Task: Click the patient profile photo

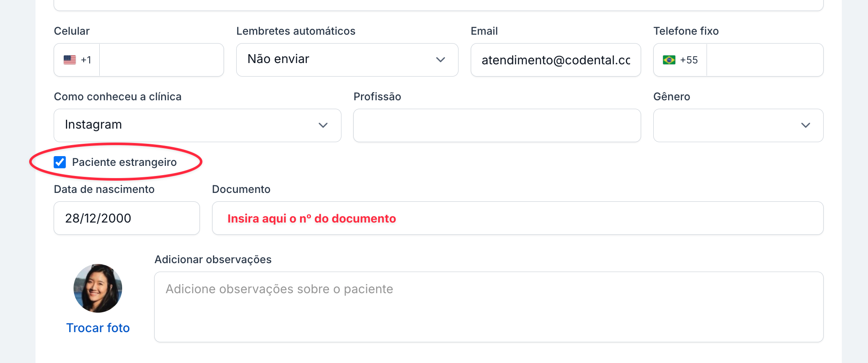Action: pyautogui.click(x=98, y=289)
